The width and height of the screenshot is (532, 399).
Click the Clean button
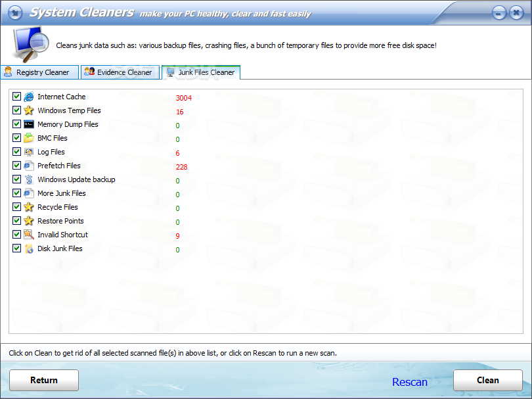[488, 381]
